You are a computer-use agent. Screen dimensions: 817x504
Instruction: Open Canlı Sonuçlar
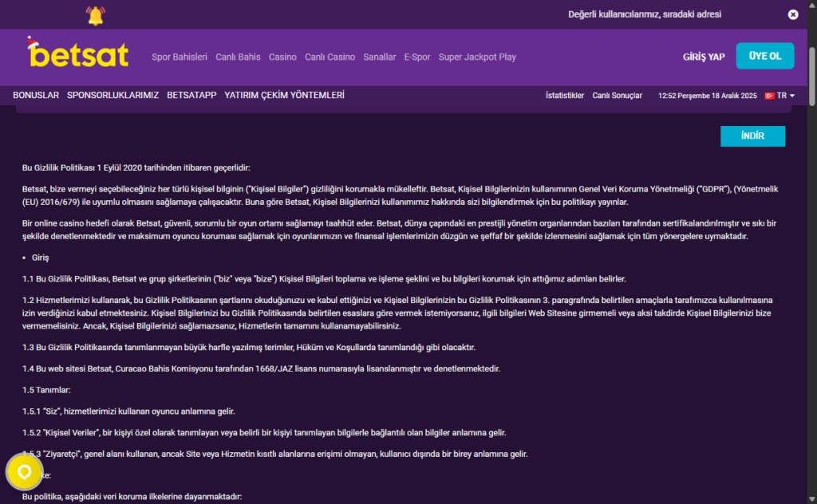click(617, 96)
